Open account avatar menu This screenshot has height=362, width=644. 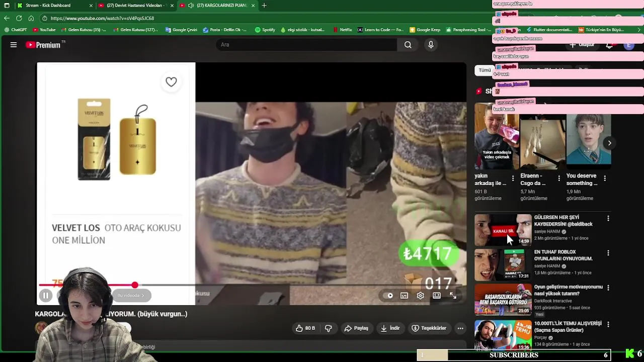(x=629, y=45)
